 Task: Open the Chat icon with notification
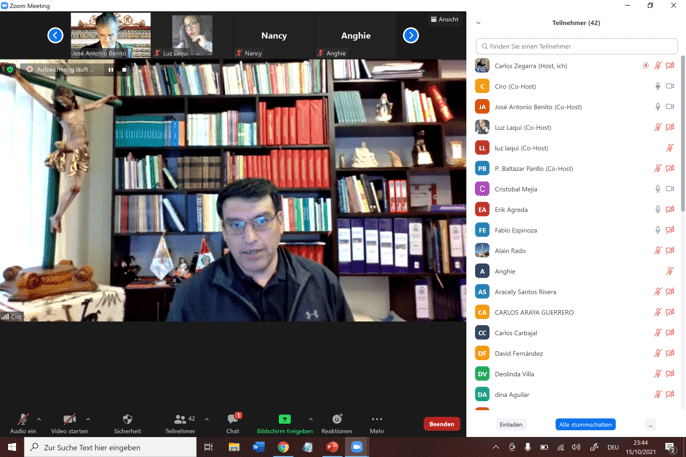coord(233,421)
